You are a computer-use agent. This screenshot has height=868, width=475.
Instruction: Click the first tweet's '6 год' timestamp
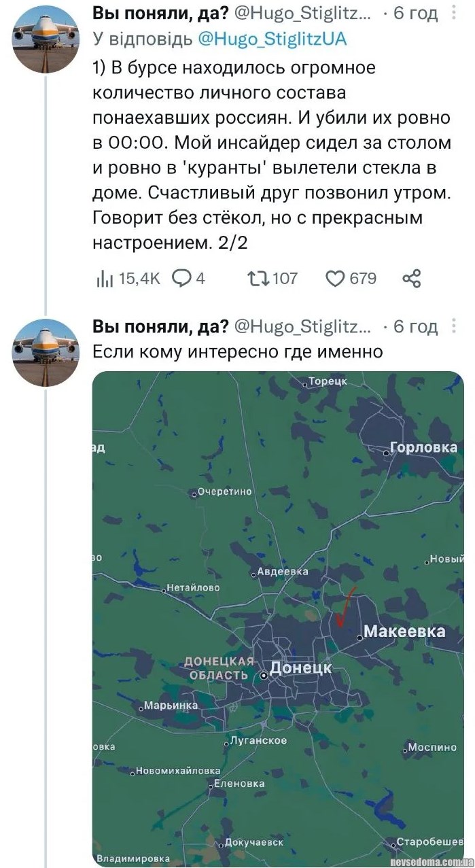click(415, 14)
